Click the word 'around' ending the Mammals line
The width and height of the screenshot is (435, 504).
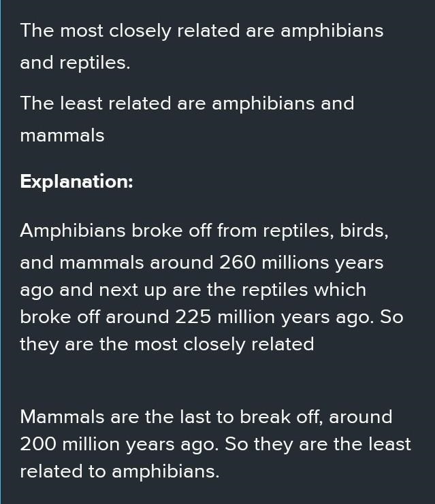click(x=361, y=417)
